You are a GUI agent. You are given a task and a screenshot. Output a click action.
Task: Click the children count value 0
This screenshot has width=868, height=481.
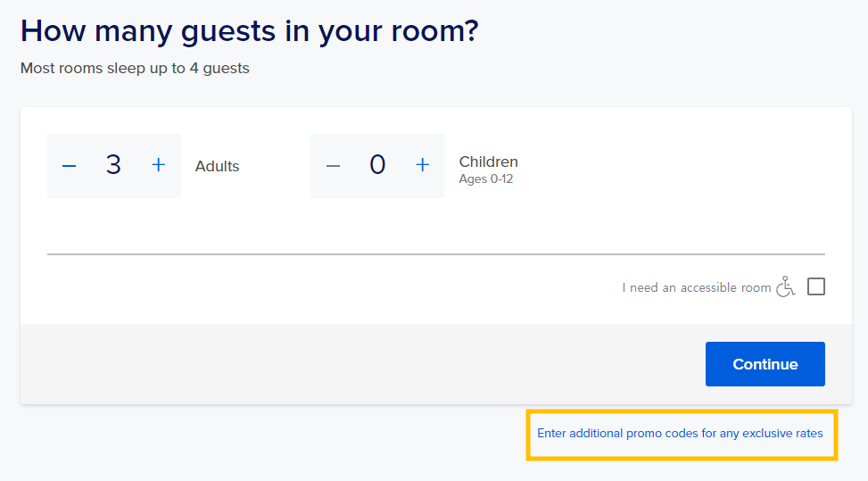377,165
